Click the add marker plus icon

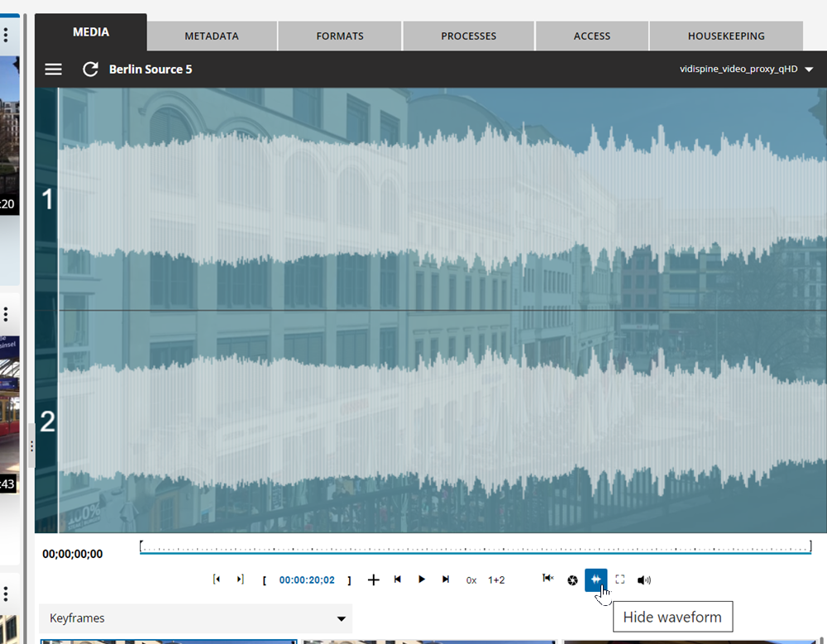click(373, 580)
